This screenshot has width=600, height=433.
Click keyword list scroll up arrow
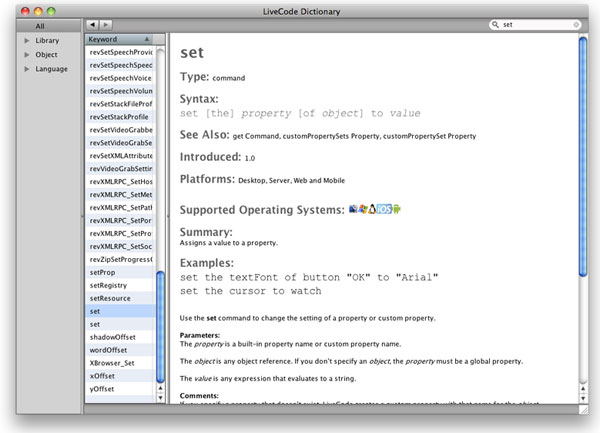pos(160,388)
